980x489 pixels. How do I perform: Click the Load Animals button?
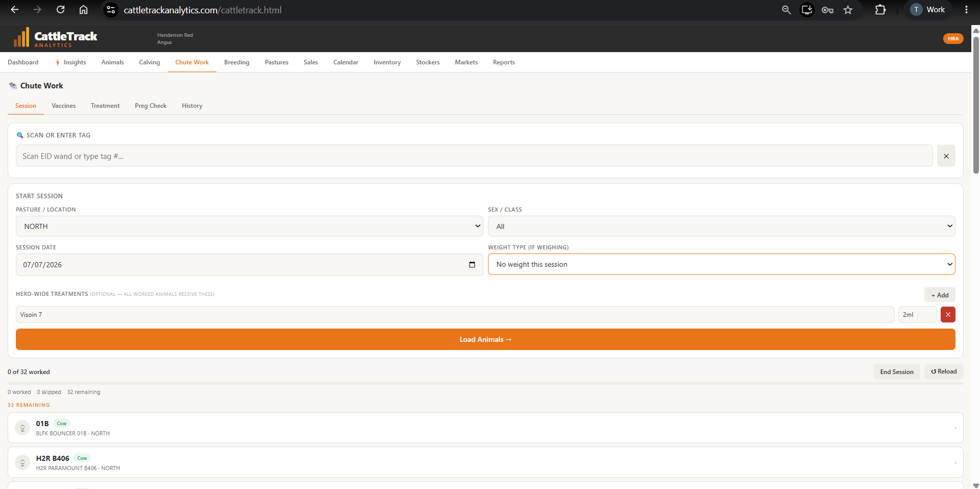[485, 339]
